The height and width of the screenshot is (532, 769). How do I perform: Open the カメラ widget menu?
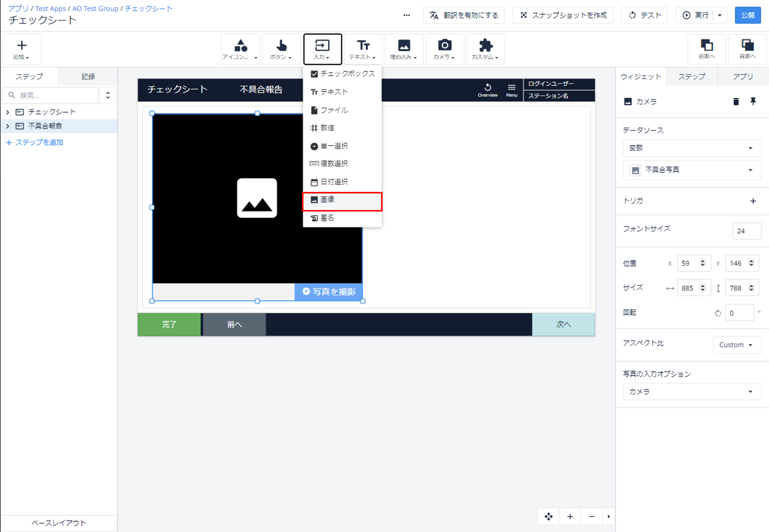pyautogui.click(x=444, y=49)
